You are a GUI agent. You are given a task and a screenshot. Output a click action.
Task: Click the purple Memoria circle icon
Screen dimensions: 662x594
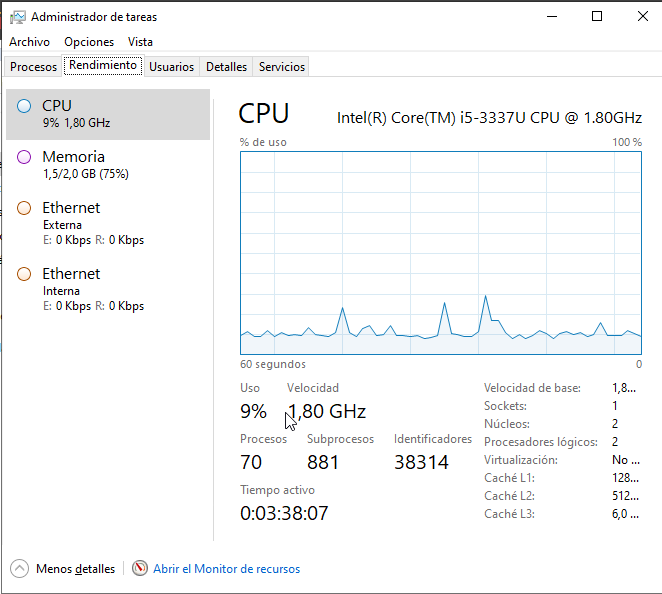pos(24,157)
